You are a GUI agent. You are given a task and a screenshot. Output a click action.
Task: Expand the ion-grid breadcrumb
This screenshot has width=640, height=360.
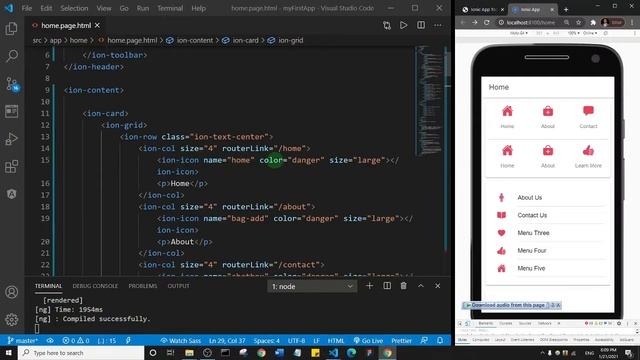point(291,40)
